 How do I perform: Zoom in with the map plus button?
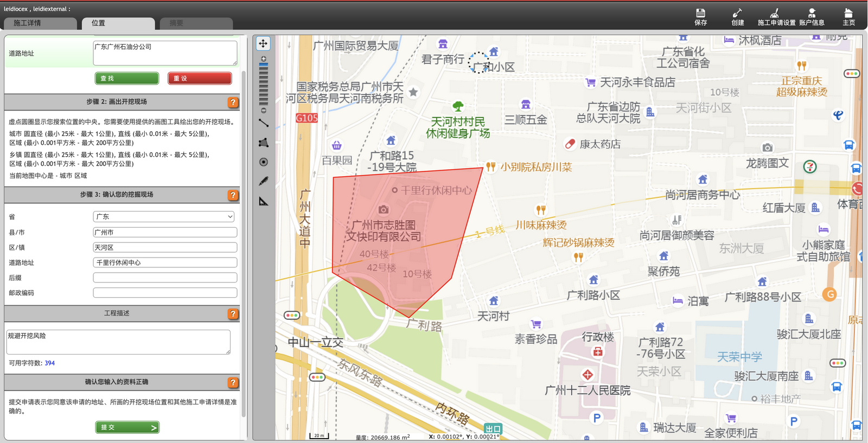tap(264, 59)
